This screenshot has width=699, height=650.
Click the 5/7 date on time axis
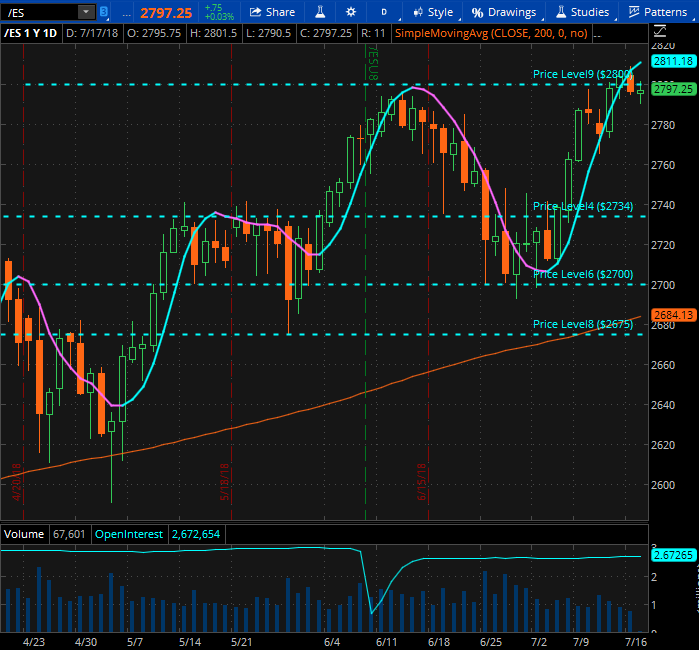tap(135, 642)
